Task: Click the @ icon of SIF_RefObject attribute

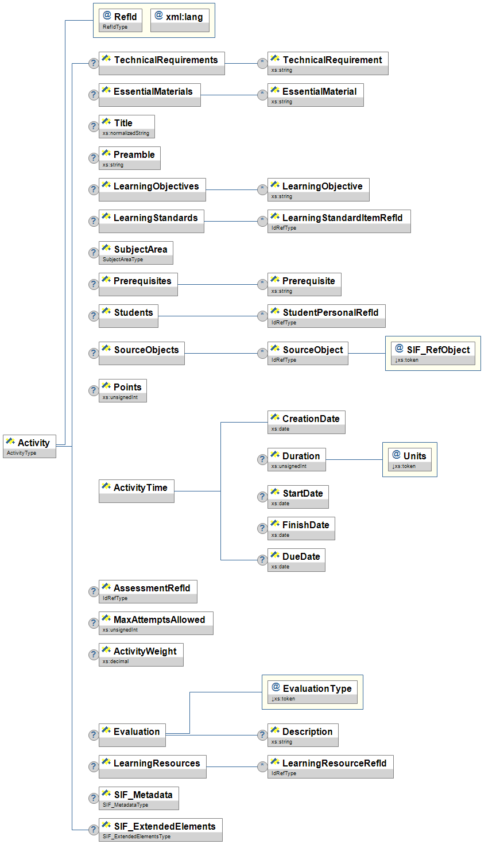Action: coord(400,349)
